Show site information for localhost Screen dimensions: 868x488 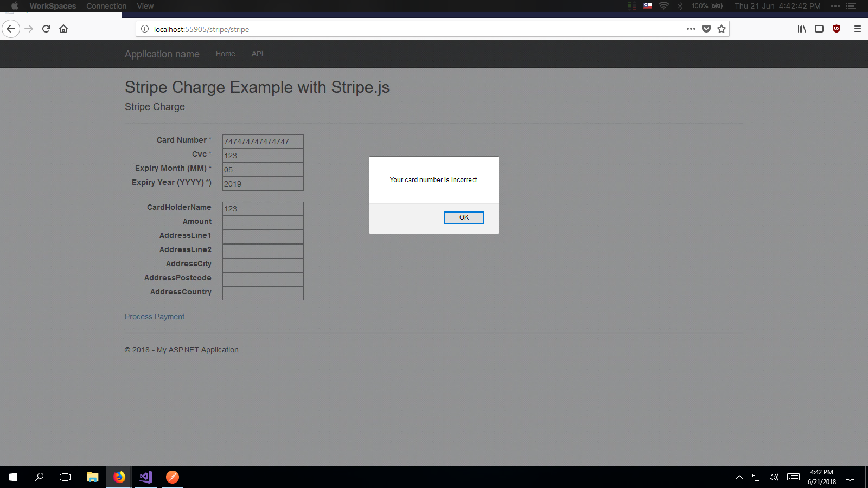coord(145,29)
